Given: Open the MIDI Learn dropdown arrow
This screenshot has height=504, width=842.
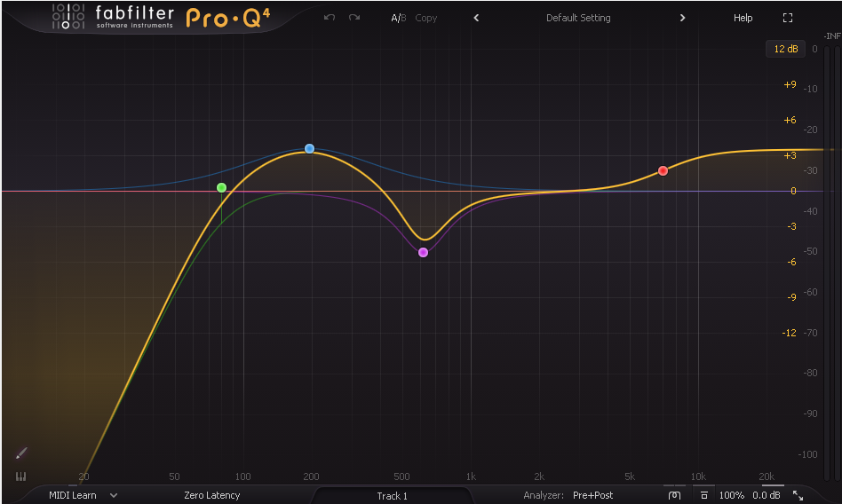Looking at the screenshot, I should (114, 495).
